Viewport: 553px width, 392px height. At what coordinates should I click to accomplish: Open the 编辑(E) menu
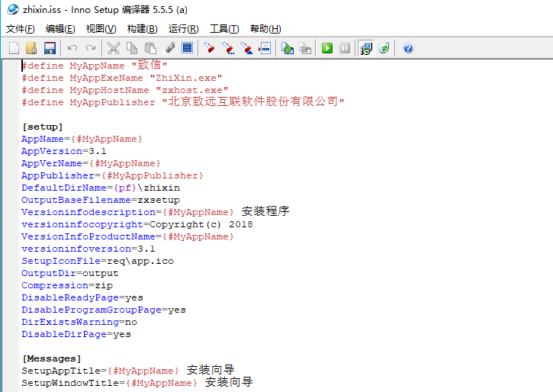click(60, 29)
